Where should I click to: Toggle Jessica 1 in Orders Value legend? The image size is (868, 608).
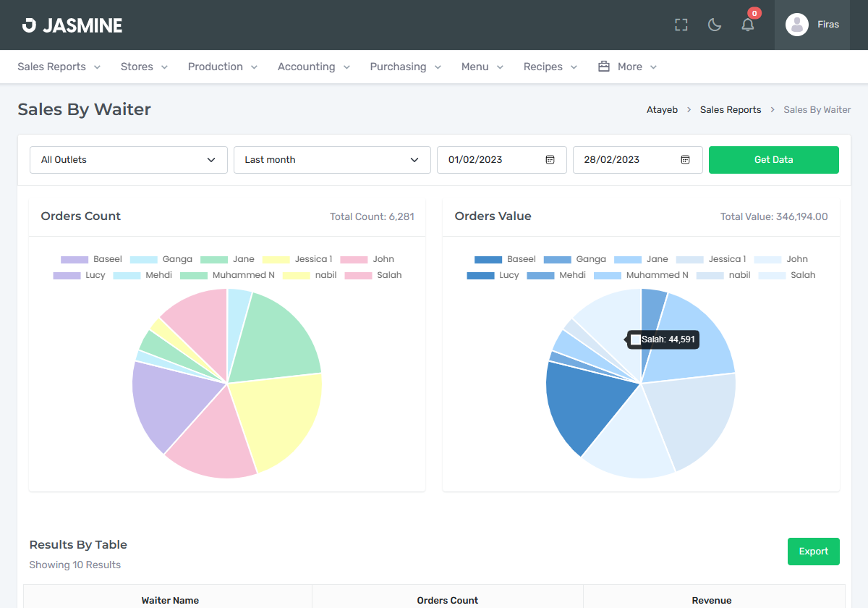pyautogui.click(x=711, y=259)
